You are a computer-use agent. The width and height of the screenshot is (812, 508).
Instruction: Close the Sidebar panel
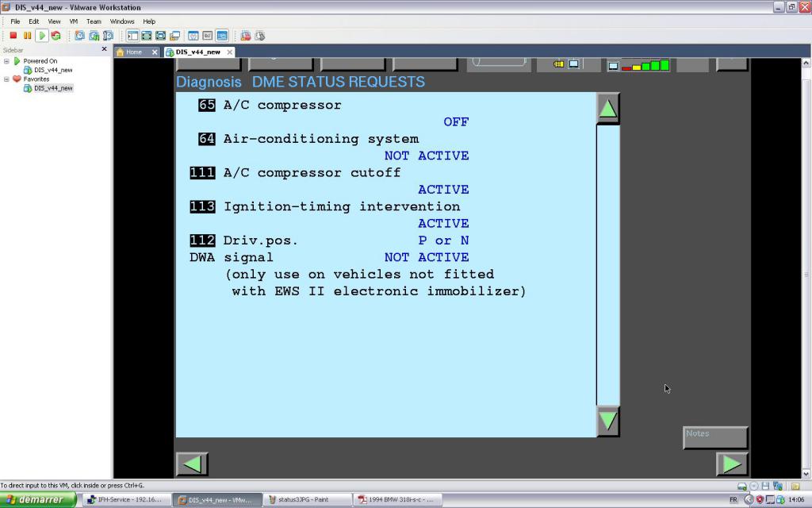click(104, 49)
